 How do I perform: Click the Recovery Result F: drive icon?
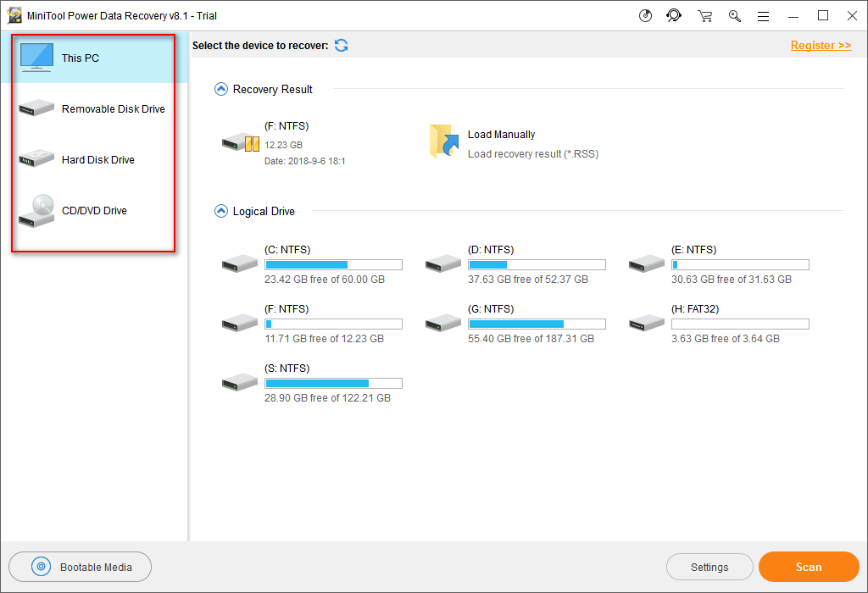[240, 143]
